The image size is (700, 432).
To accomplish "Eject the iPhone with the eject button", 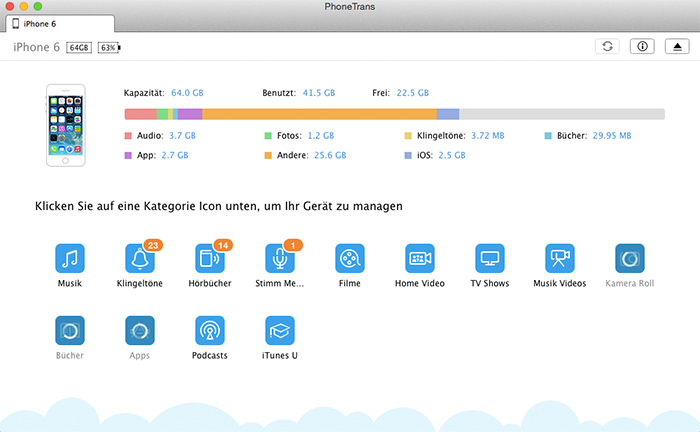I will (x=677, y=46).
